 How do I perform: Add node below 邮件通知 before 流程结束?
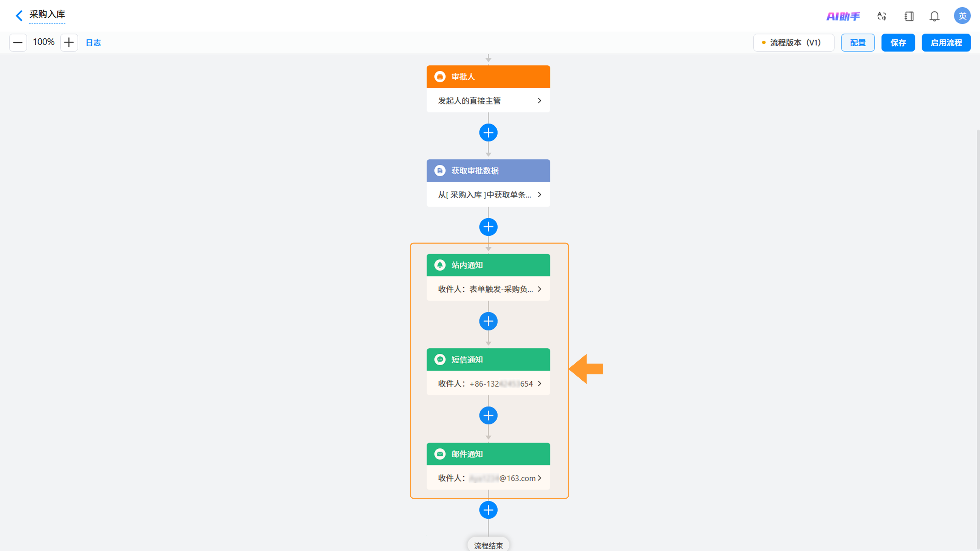tap(488, 510)
